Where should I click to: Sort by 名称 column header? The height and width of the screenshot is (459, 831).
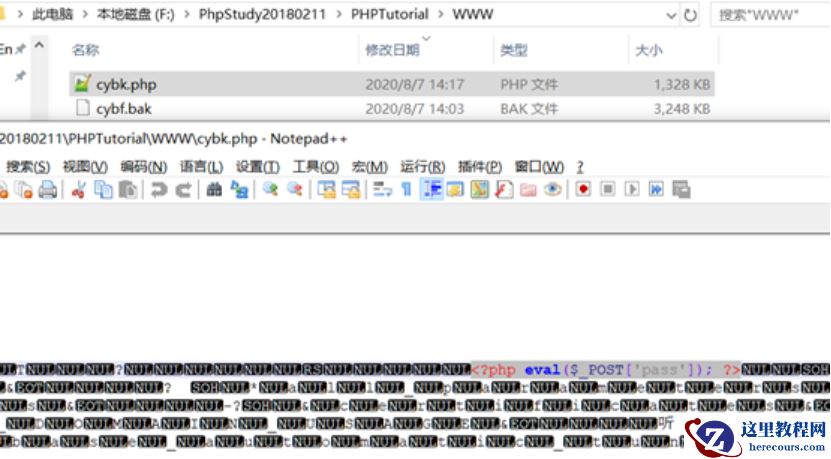[85, 50]
